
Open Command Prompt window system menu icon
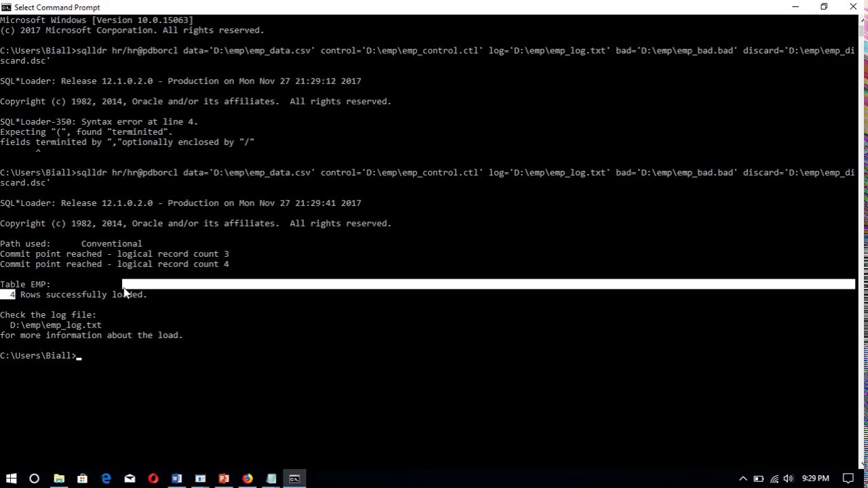pyautogui.click(x=6, y=7)
